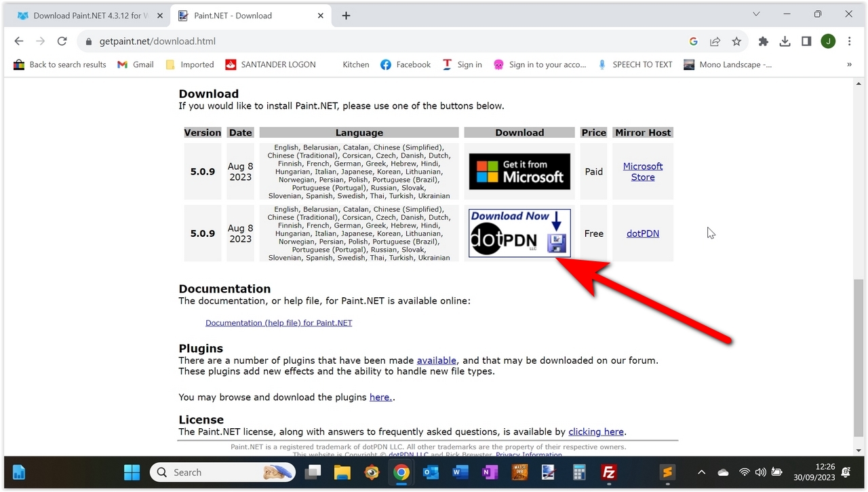
Task: Click the Get it from Microsoft download button
Action: [519, 171]
